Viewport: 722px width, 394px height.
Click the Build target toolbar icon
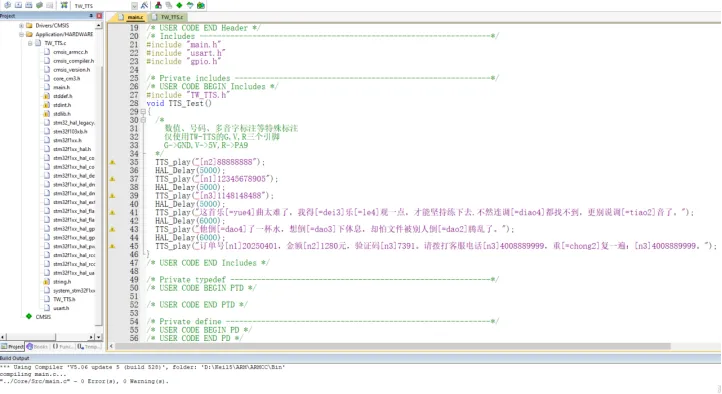tap(18, 6)
